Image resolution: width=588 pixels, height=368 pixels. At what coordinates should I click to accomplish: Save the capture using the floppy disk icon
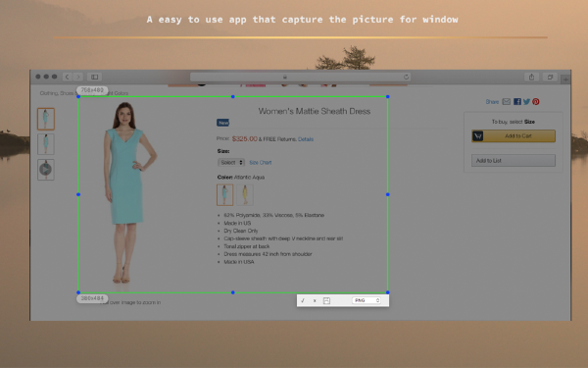point(326,300)
